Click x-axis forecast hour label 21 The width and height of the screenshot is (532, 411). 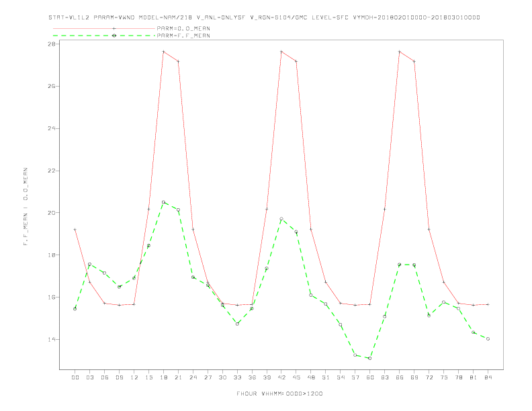[x=178, y=377]
